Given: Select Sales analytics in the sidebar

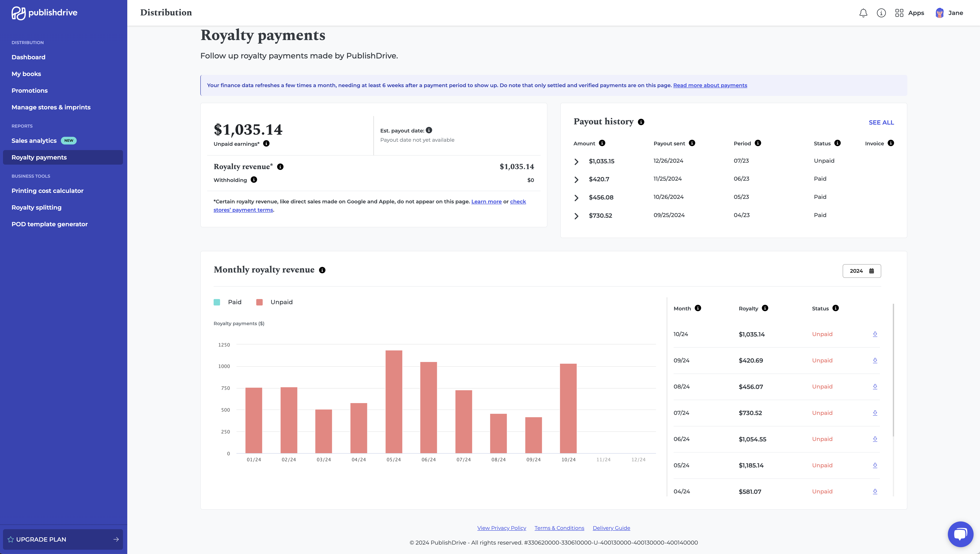Looking at the screenshot, I should pos(34,140).
